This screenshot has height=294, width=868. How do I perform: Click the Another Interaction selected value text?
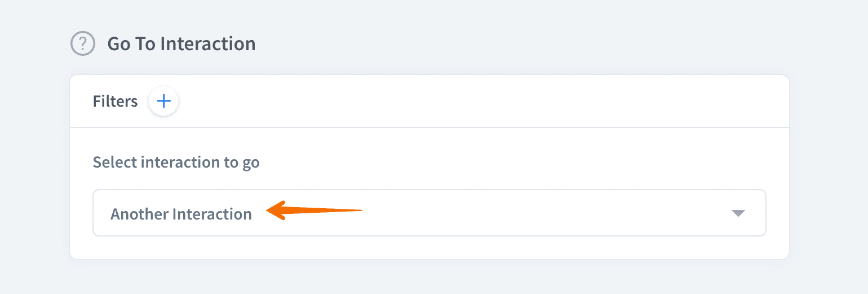181,214
